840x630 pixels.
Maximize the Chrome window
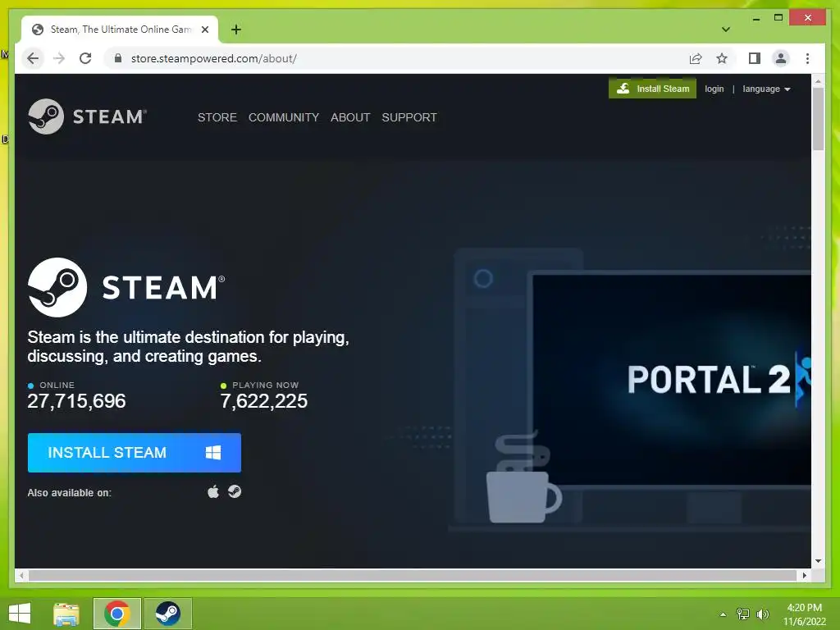[778, 18]
